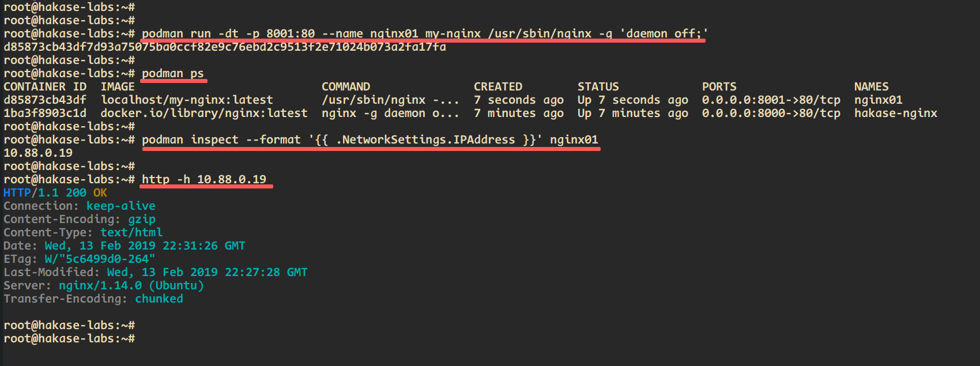The image size is (980, 366).
Task: Click container name nginx01 in NAMES column
Action: tap(878, 100)
